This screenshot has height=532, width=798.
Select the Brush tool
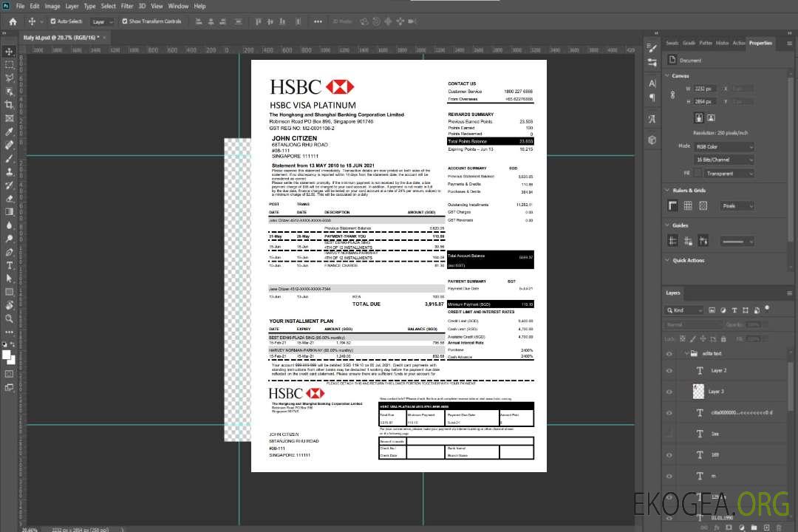[9, 158]
